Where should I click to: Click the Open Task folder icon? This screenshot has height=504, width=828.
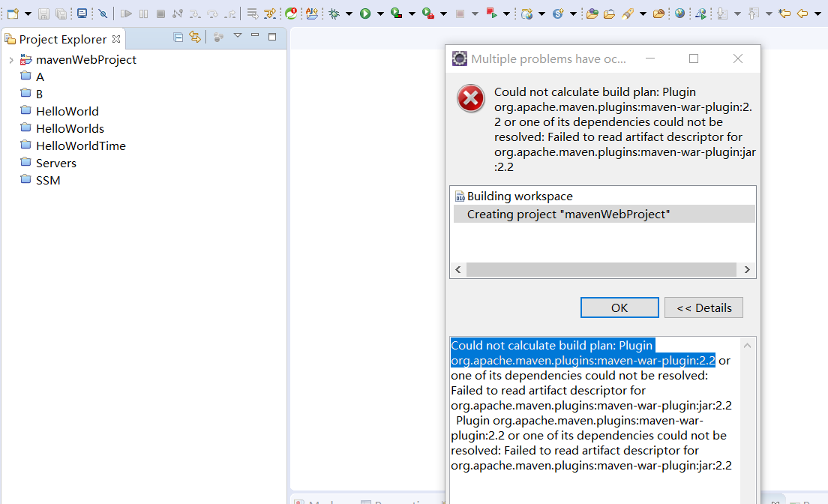click(610, 13)
